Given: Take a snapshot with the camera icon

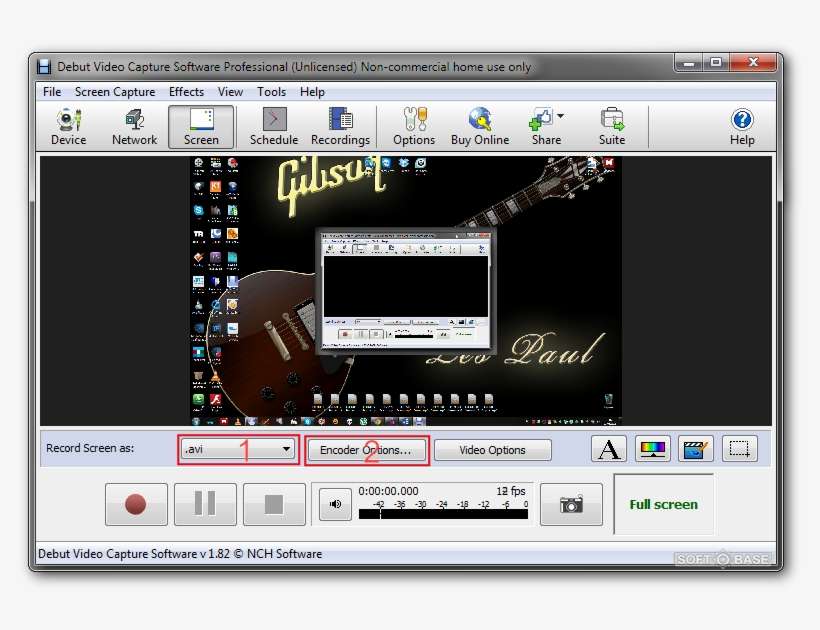Looking at the screenshot, I should [x=571, y=504].
